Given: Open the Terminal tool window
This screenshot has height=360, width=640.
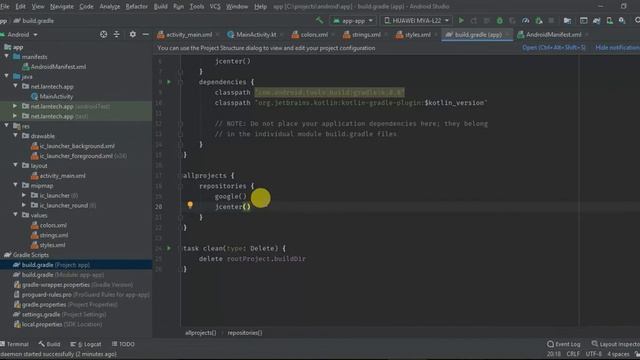Looking at the screenshot, I should (15, 344).
